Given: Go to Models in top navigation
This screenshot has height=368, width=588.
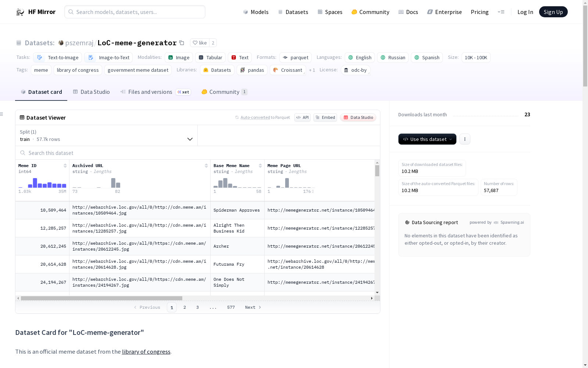Looking at the screenshot, I should pos(256,12).
